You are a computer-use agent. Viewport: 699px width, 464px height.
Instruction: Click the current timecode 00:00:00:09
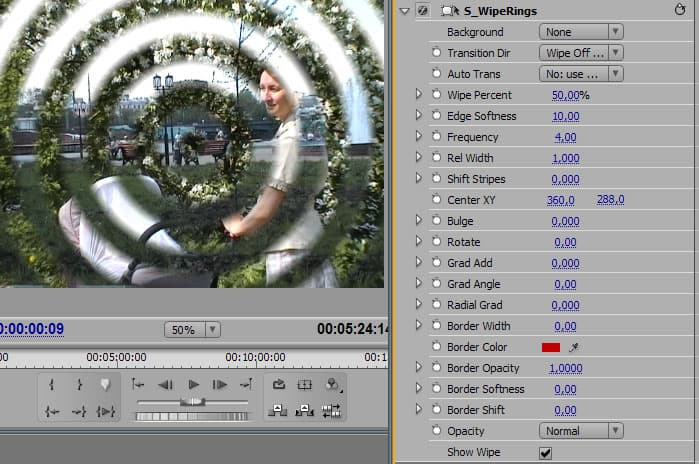32,329
